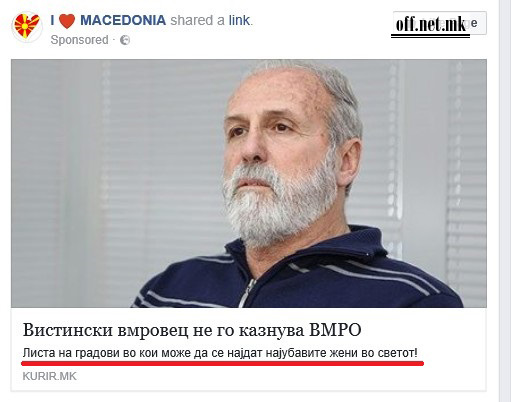This screenshot has height=402, width=511.
Task: Click the red heart icon in page name
Action: pos(67,21)
